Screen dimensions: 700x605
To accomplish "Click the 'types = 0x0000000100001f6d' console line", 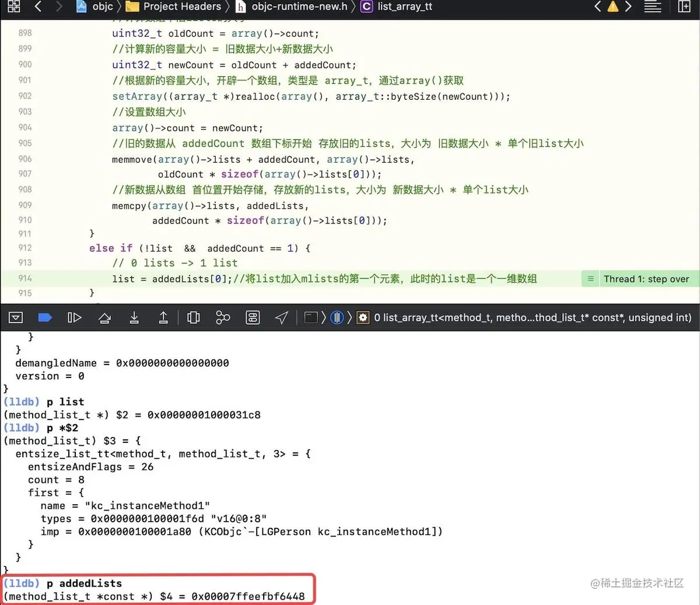I will coord(154,519).
